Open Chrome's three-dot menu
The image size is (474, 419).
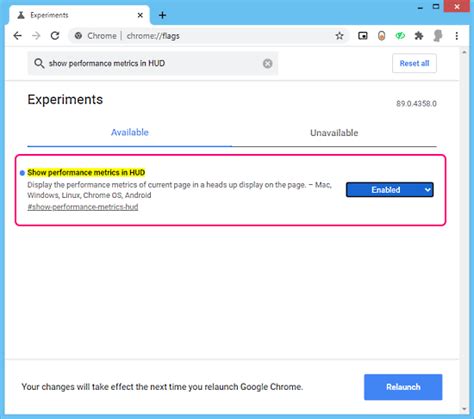pos(457,36)
